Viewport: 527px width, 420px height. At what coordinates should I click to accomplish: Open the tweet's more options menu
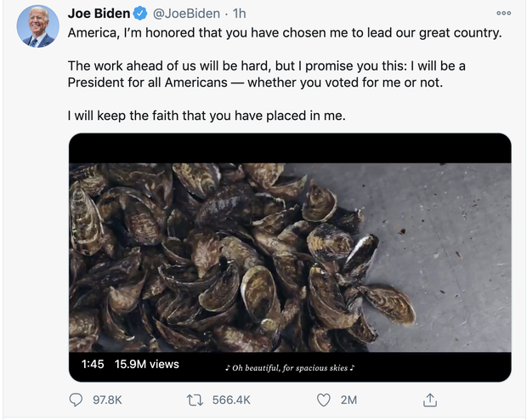(504, 14)
